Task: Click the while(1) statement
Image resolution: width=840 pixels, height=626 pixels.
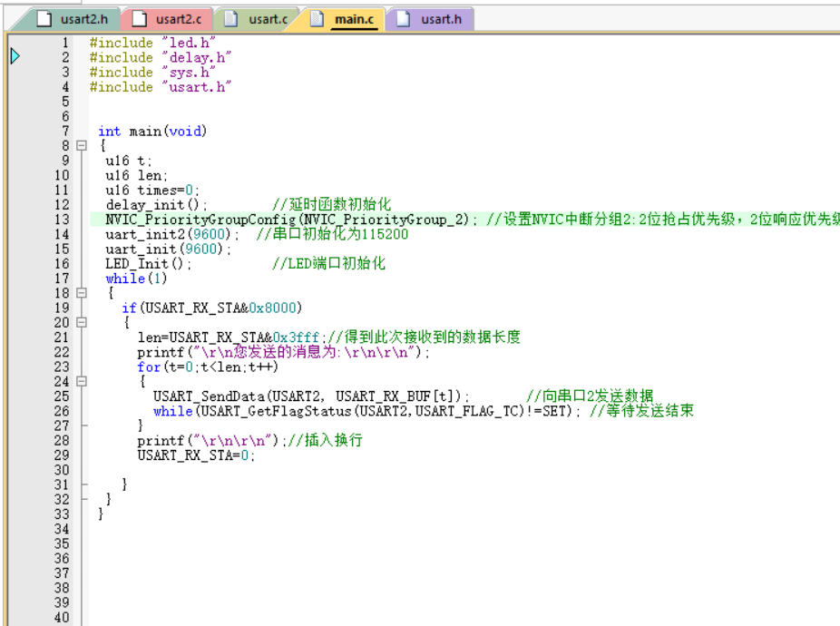Action: (x=137, y=279)
